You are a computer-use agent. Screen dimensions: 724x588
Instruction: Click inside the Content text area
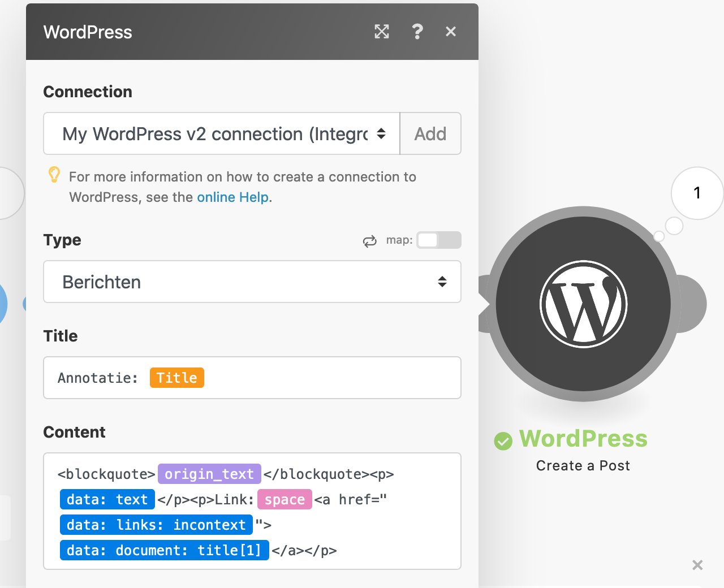252,511
